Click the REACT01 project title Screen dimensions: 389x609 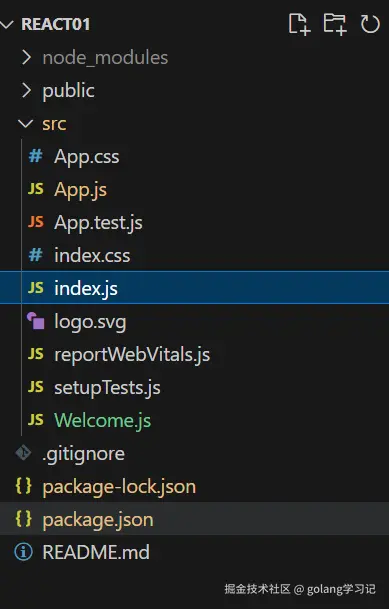(x=56, y=24)
